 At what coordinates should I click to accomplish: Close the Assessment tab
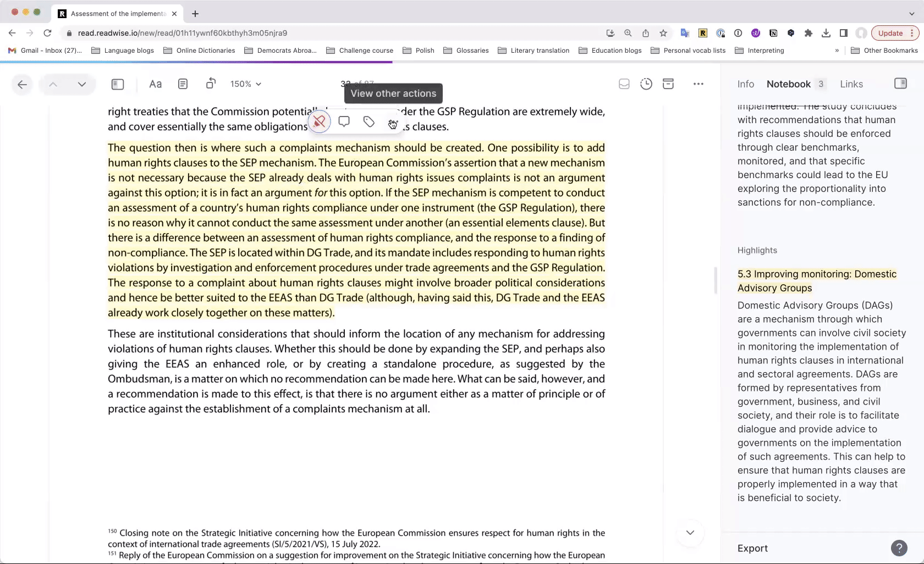(174, 13)
